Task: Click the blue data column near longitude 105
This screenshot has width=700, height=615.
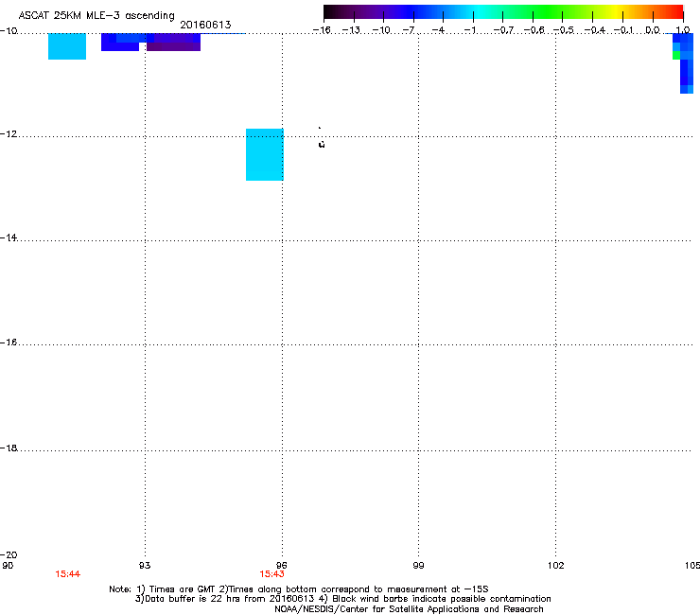Action: [x=687, y=63]
